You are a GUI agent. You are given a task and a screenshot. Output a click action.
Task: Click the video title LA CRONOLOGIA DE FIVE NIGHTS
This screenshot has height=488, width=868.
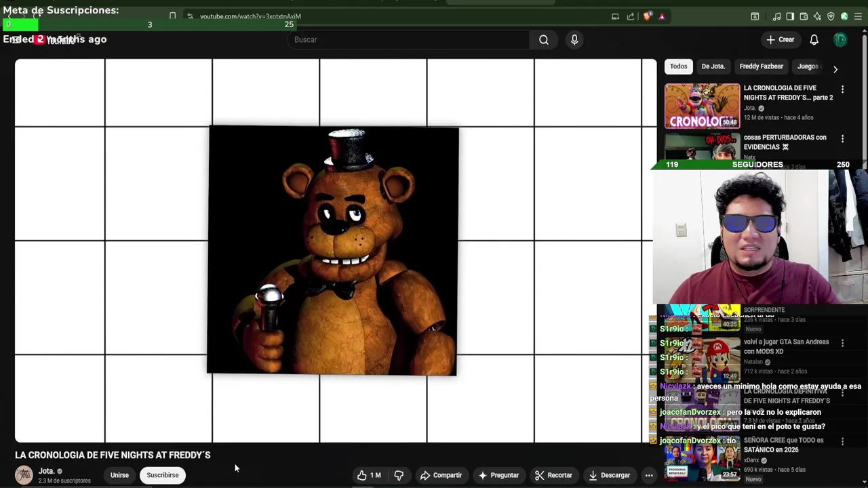coord(113,455)
